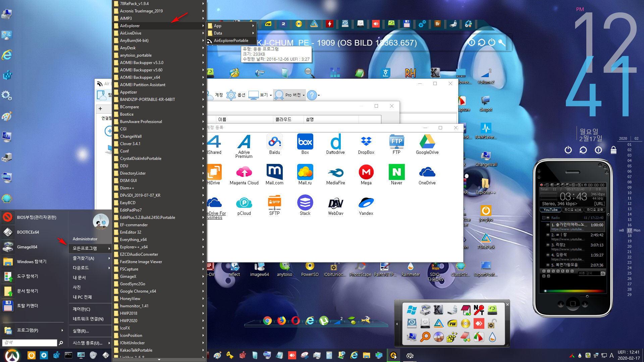Open Opera from the bottom dock

[296, 321]
